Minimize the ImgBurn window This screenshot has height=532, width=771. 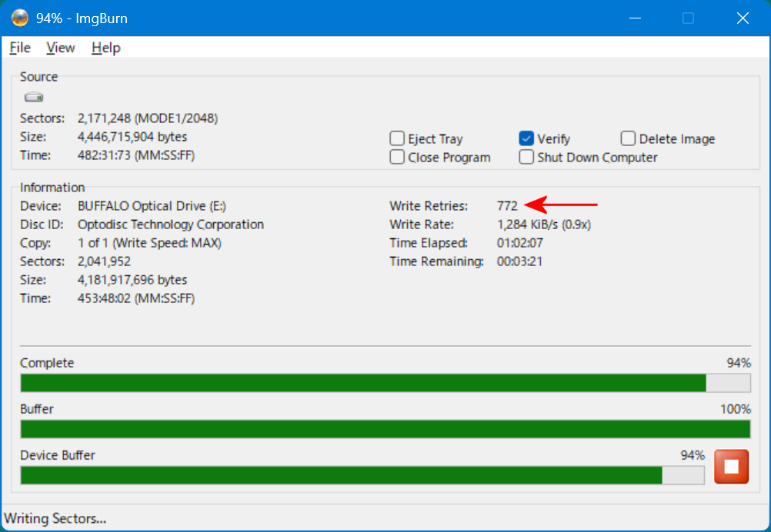[x=636, y=18]
